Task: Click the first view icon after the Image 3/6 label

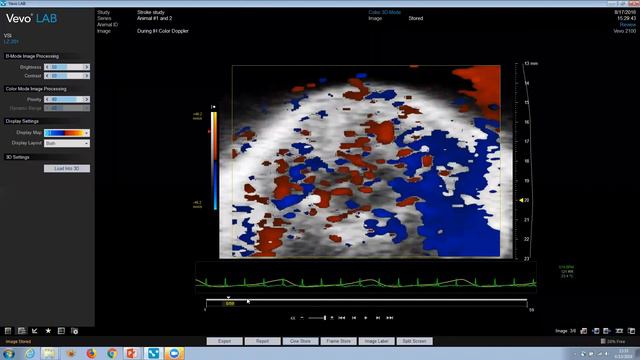Action: pyautogui.click(x=584, y=331)
